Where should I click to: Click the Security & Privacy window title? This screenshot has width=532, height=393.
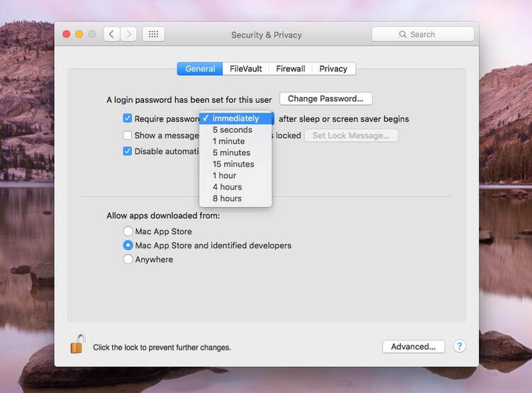click(x=266, y=35)
